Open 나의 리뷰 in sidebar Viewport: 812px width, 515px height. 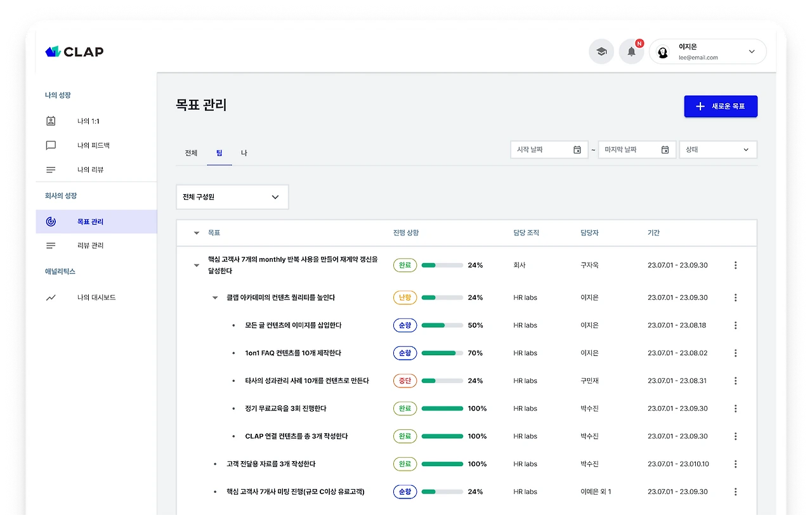tap(96, 170)
